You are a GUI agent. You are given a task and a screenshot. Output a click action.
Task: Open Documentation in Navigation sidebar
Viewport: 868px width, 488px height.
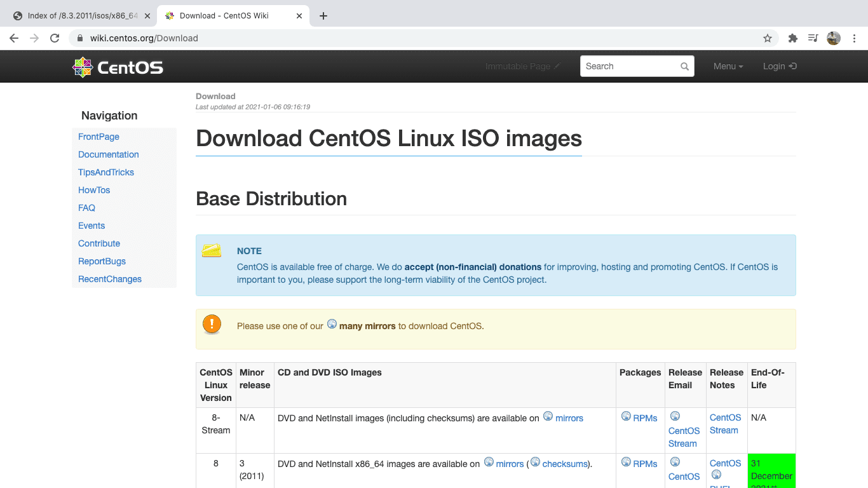[x=108, y=154]
